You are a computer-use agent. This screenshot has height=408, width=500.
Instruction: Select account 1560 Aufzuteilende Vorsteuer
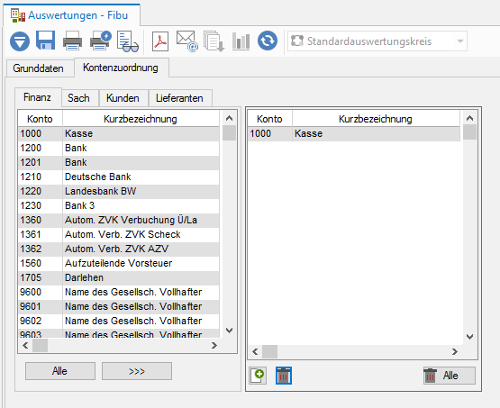pyautogui.click(x=119, y=263)
